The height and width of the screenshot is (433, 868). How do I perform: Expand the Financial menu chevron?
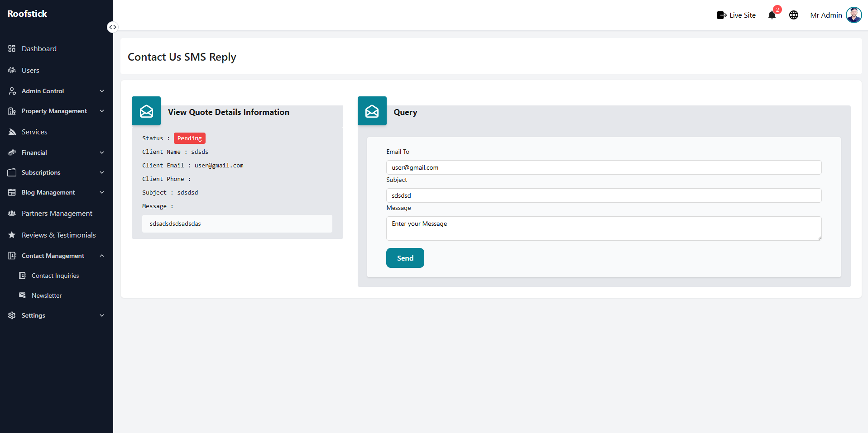coord(102,152)
